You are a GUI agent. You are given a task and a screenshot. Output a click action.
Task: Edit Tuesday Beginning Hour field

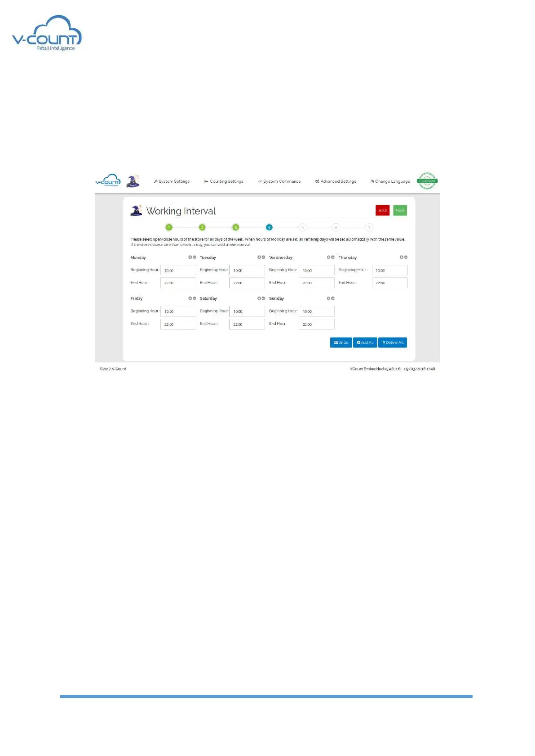247,270
